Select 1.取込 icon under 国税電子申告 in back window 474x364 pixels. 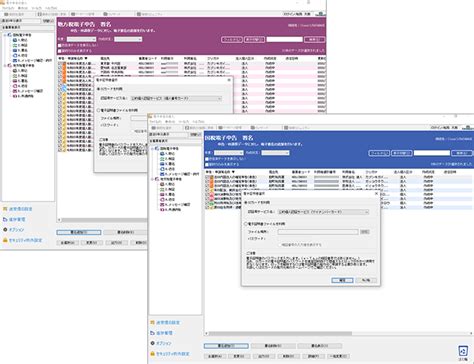pos(15,40)
